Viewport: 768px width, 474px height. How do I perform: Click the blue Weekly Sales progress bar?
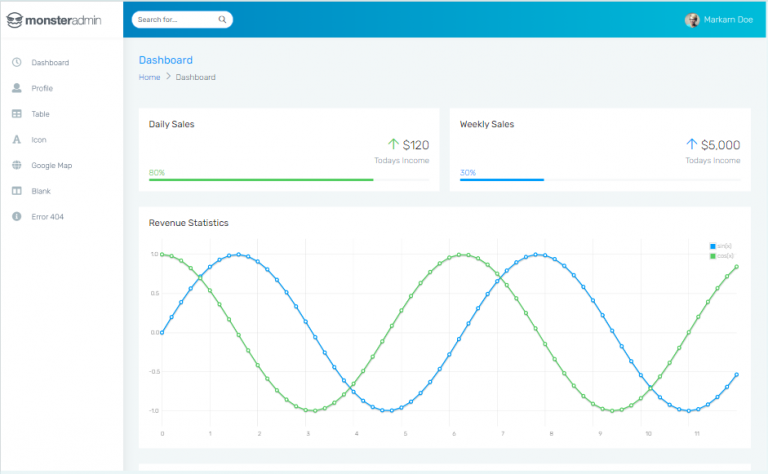click(502, 180)
